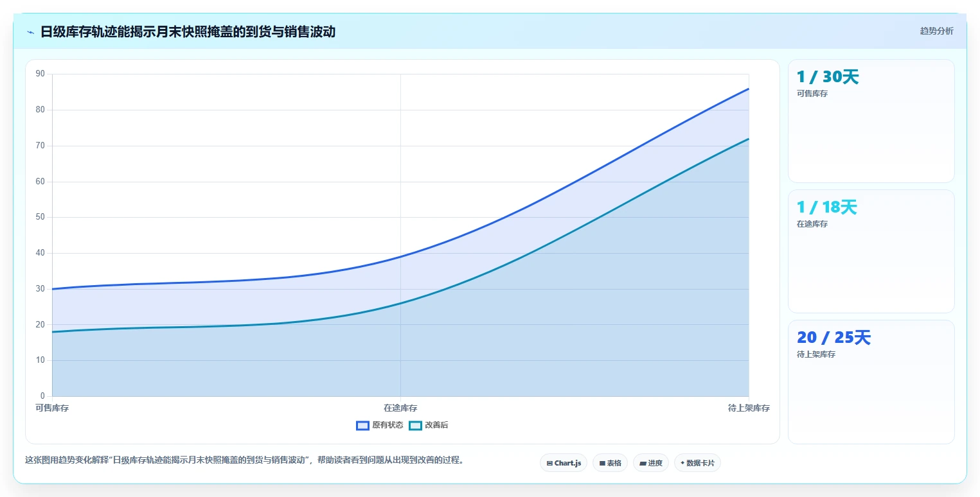Open the 1 / 18天 在途库存 card
The image size is (980, 497).
pos(871,251)
